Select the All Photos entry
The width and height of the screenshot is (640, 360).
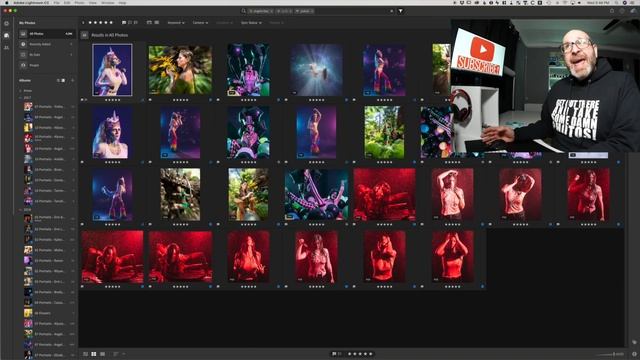[x=47, y=34]
